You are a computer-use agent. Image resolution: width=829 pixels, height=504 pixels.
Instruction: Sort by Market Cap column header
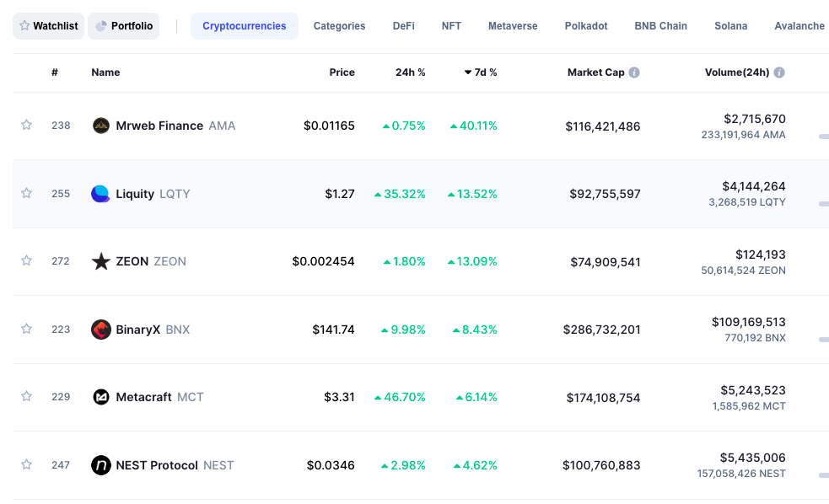pyautogui.click(x=596, y=72)
